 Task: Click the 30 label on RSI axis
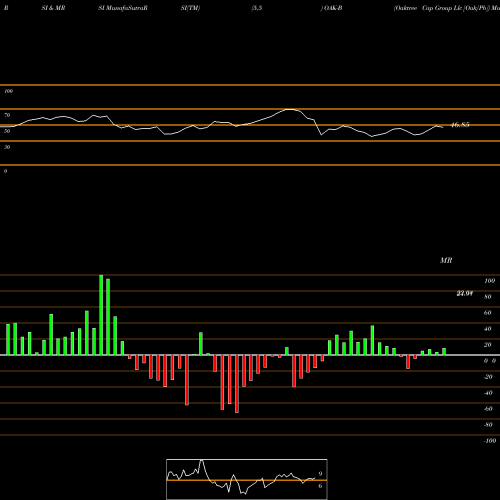[x=7, y=147]
